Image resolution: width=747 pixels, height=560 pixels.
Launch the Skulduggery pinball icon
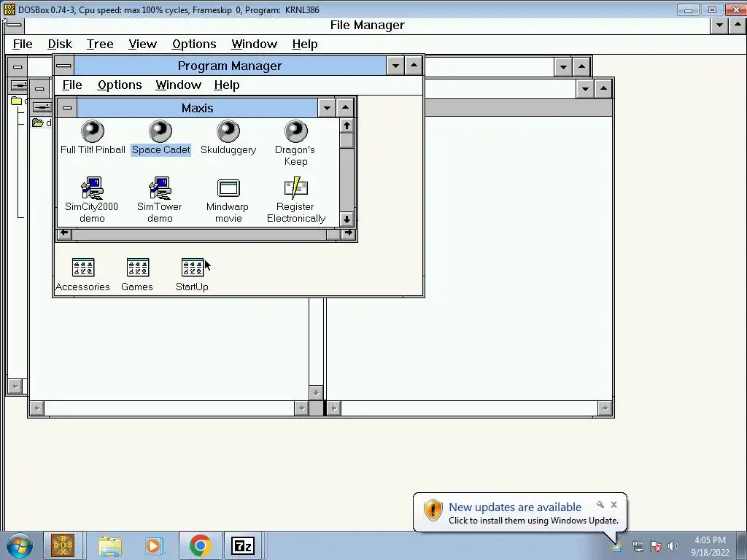tap(228, 131)
